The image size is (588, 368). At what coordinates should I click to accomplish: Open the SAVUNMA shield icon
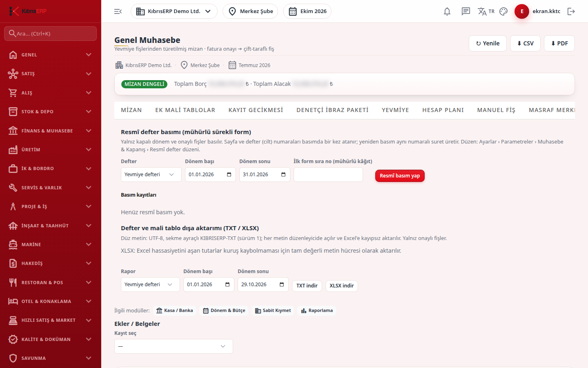[x=13, y=358]
